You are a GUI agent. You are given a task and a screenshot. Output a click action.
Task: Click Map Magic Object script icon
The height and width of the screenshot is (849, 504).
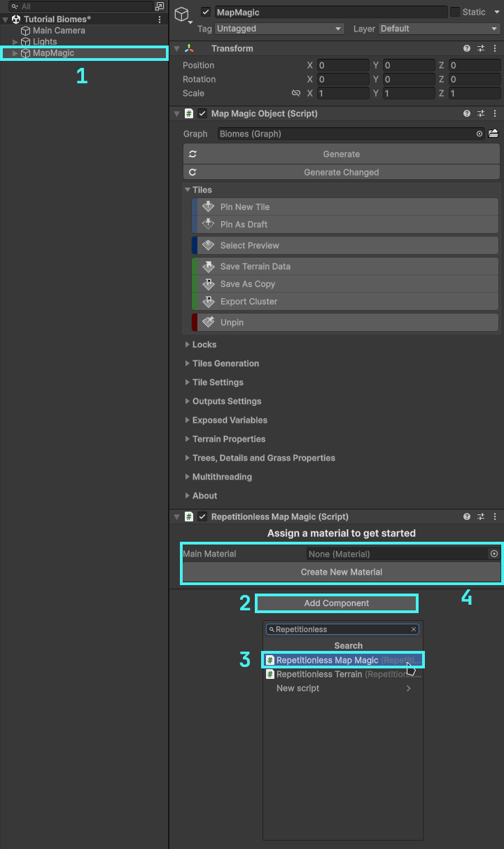click(189, 113)
